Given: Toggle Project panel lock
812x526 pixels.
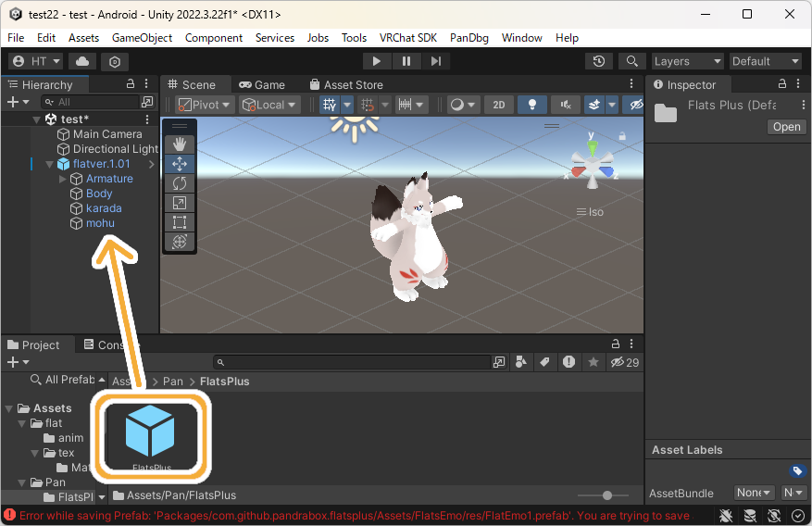Looking at the screenshot, I should coord(615,344).
